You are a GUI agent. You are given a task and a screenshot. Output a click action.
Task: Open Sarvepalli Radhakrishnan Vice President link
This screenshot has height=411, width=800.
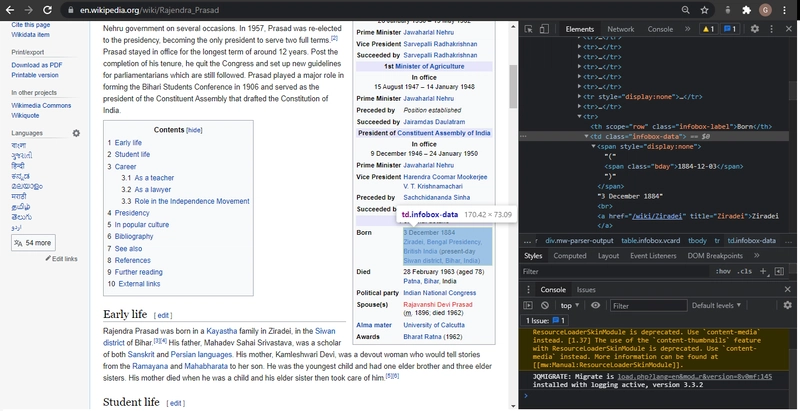[440, 44]
